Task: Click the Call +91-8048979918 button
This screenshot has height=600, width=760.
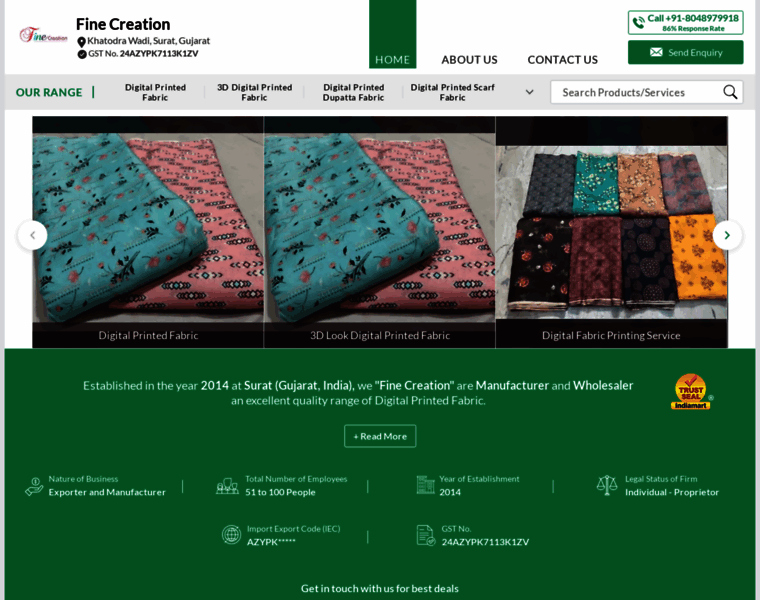Action: click(685, 23)
